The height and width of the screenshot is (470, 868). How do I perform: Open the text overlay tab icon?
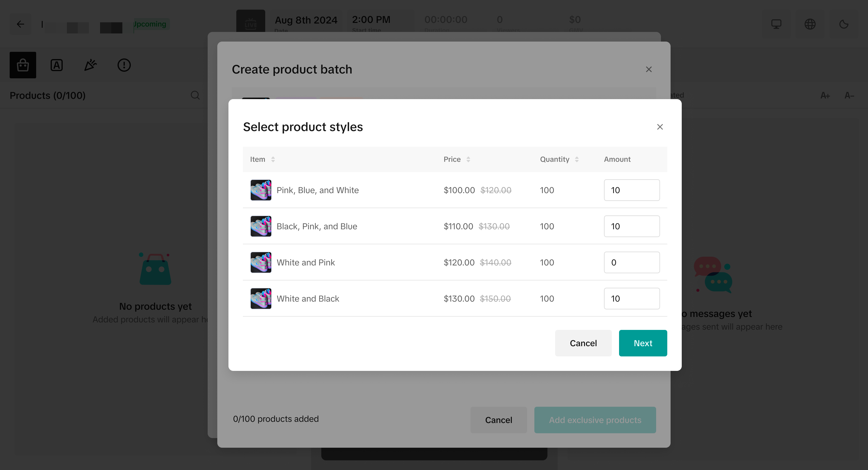click(57, 65)
